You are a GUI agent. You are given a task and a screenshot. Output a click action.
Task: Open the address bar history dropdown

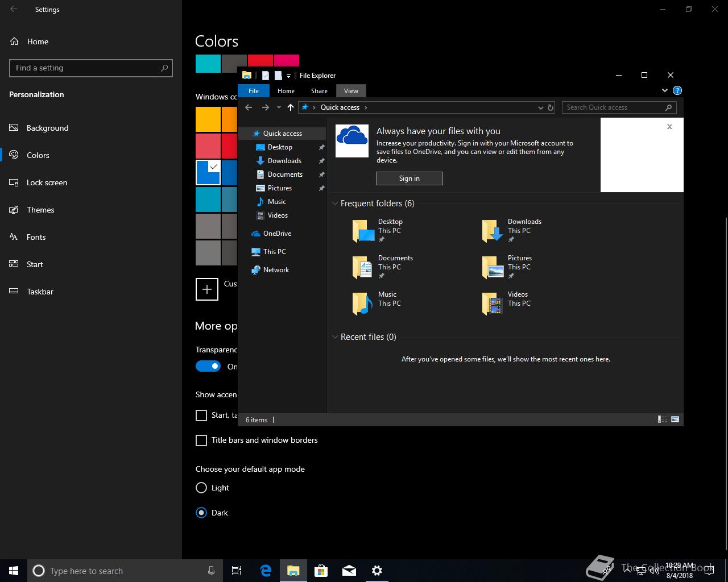[x=540, y=107]
